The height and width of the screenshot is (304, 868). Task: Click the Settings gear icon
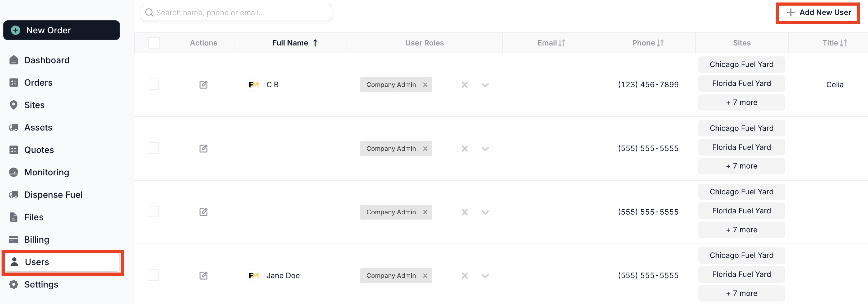coord(13,284)
